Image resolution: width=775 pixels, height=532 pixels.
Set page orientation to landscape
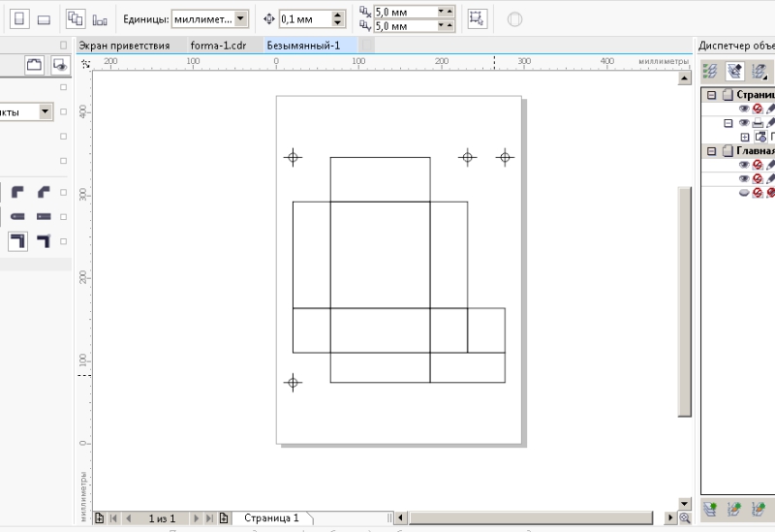44,19
